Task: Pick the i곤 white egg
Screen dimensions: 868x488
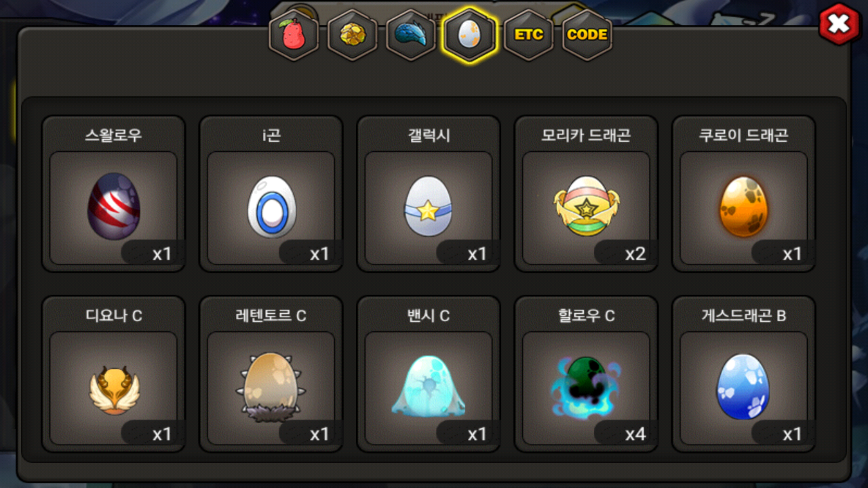Action: [271, 206]
